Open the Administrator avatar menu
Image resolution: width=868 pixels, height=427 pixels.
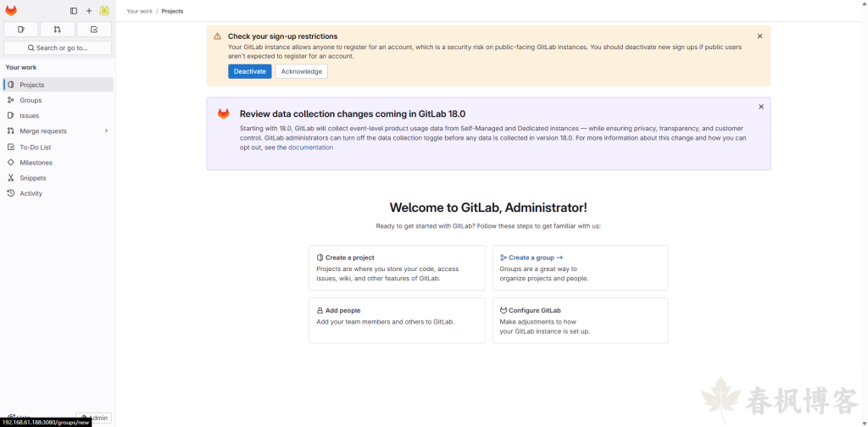point(104,10)
